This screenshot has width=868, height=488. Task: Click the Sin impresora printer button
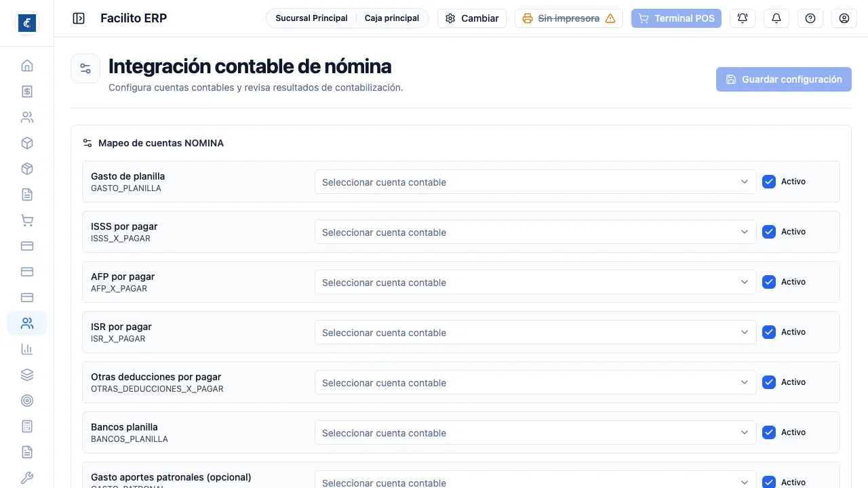(x=569, y=18)
